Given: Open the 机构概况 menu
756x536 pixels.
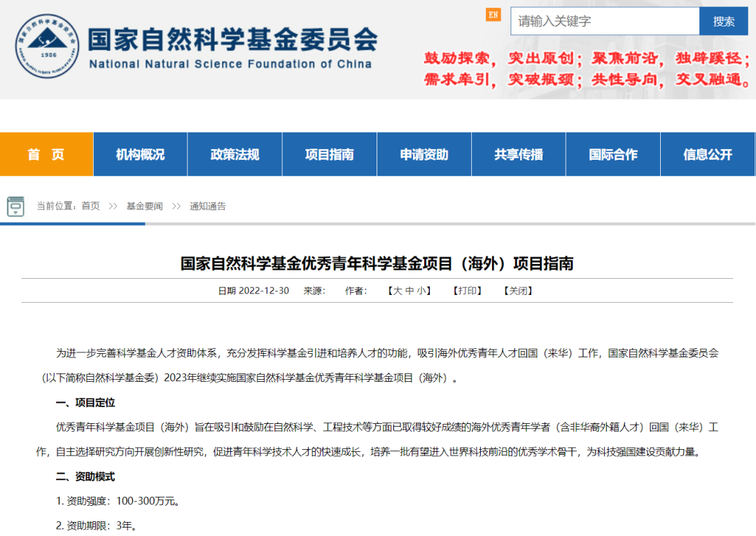Looking at the screenshot, I should [141, 154].
